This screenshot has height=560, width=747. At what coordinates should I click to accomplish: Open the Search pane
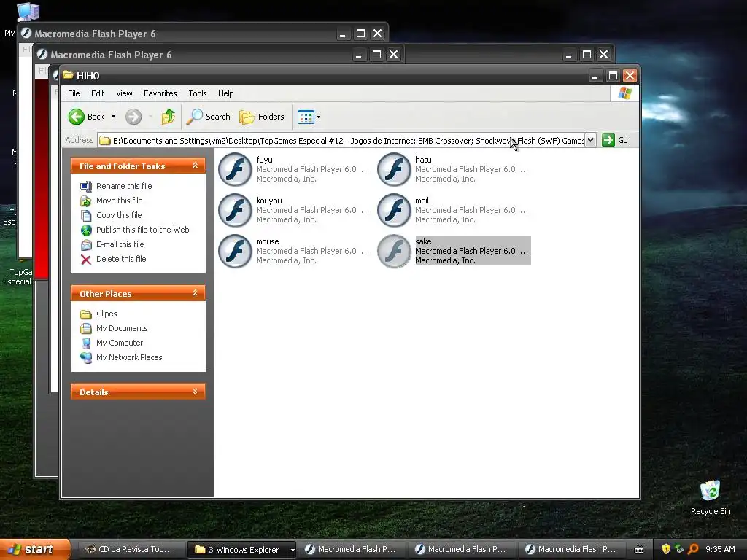point(208,117)
